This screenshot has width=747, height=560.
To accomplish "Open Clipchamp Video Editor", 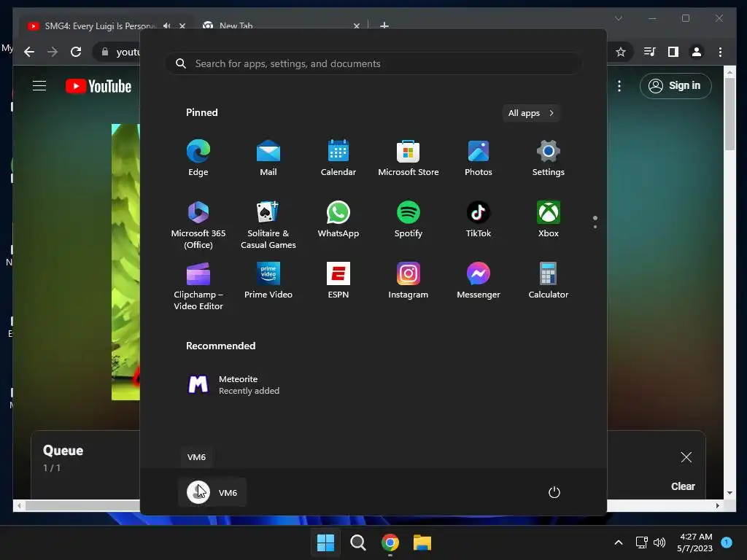I will (x=198, y=286).
